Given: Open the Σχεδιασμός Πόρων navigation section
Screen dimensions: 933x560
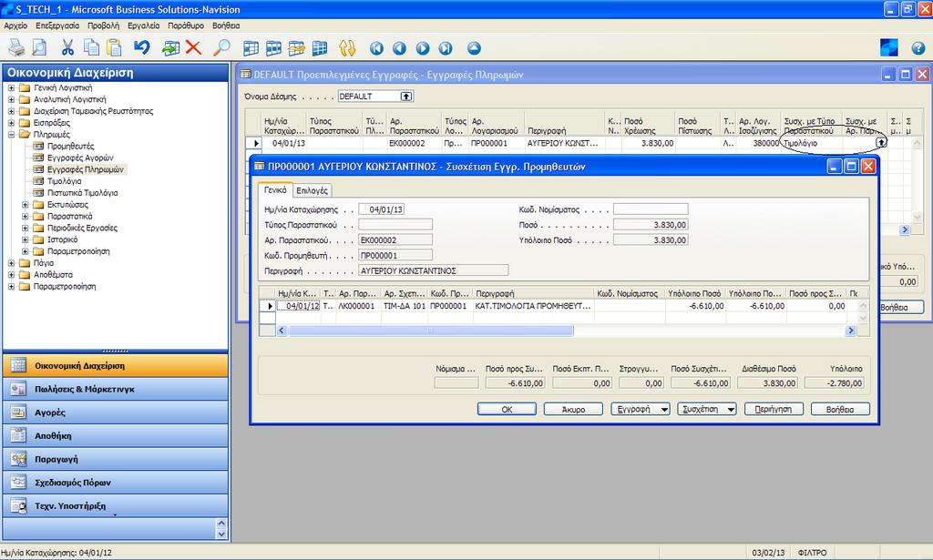Looking at the screenshot, I should click(116, 482).
